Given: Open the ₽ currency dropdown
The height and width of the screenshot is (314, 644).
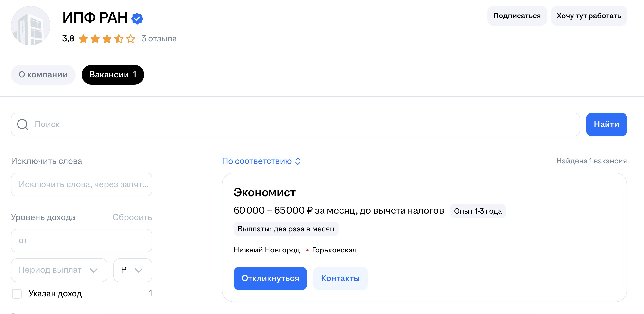Looking at the screenshot, I should tap(132, 270).
